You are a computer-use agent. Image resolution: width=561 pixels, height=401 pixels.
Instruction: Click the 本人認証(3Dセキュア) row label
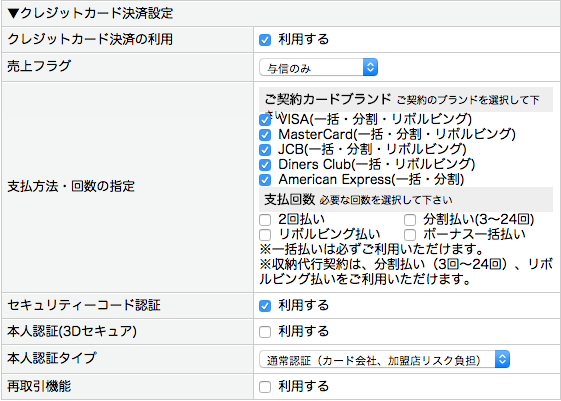72,331
